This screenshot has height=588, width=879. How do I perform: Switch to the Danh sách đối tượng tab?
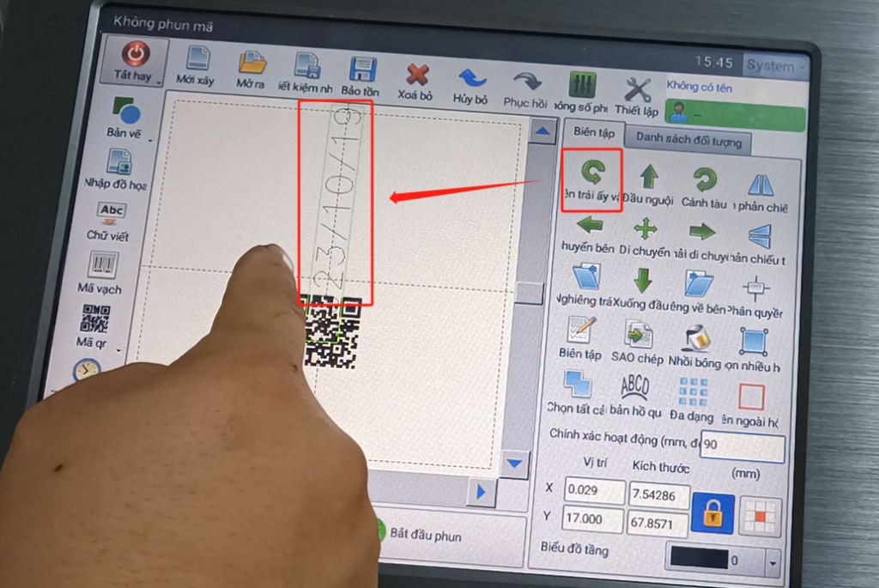(x=688, y=140)
